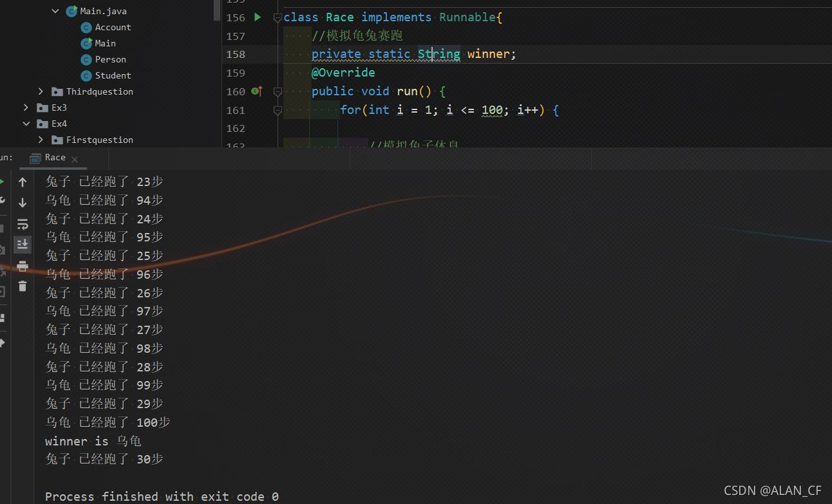The height and width of the screenshot is (504, 832).
Task: Collapse the Main.java tree node
Action: pos(55,11)
